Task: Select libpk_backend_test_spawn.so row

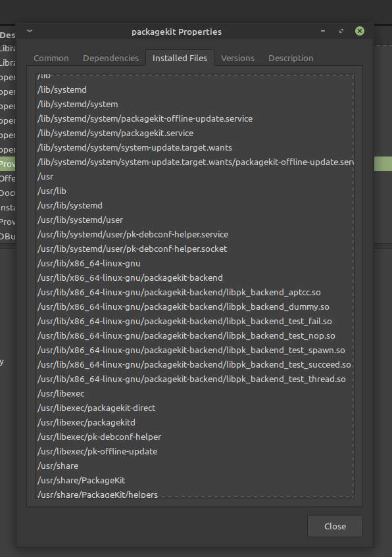Action: click(x=195, y=351)
